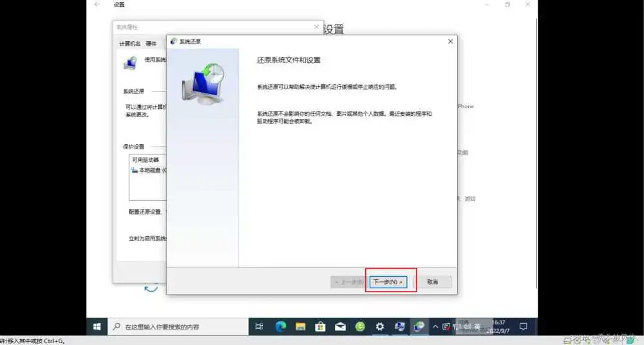Viewport: 644px width, 345px height.
Task: Switch to the 硬件 tab in System Properties
Action: click(x=151, y=44)
